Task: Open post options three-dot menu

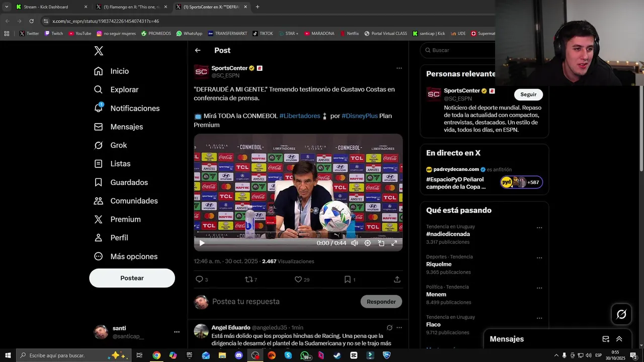Action: point(399,68)
